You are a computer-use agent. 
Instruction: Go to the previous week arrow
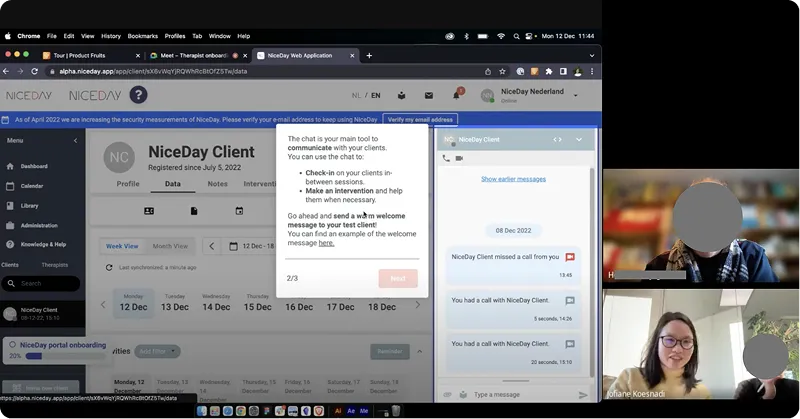tap(212, 246)
